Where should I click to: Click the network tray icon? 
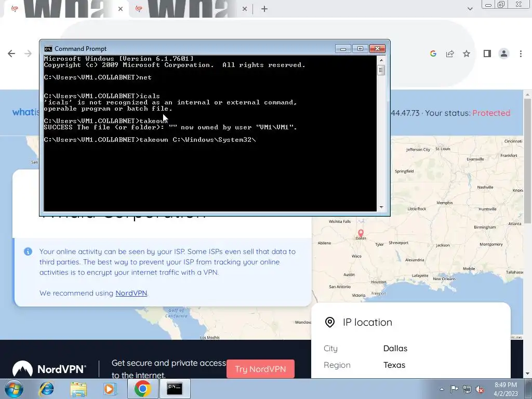[x=467, y=389]
